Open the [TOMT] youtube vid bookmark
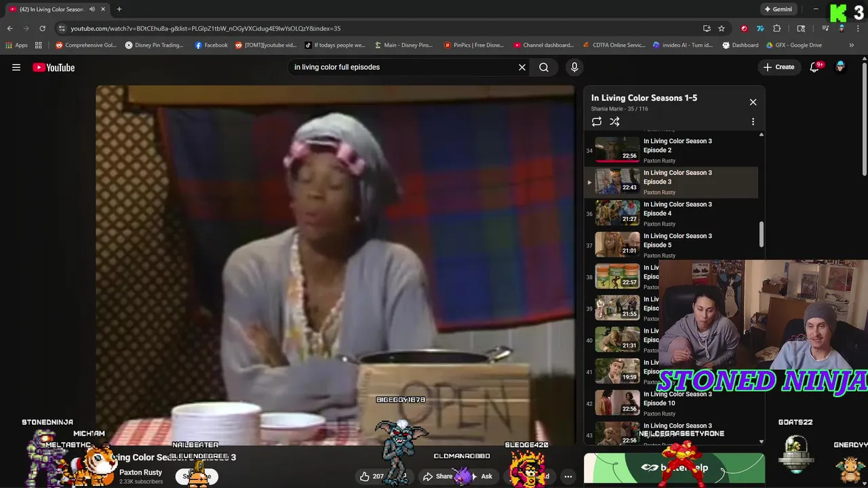 (266, 45)
